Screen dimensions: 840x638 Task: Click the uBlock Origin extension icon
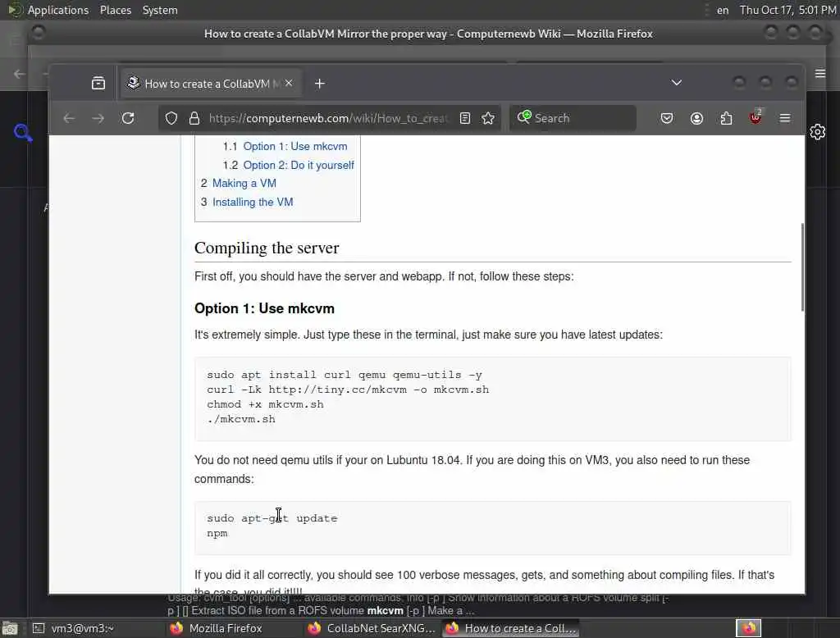tap(756, 117)
